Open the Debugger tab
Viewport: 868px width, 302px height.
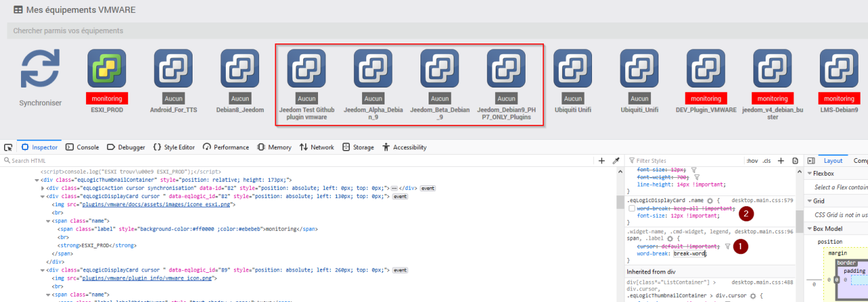tap(125, 147)
